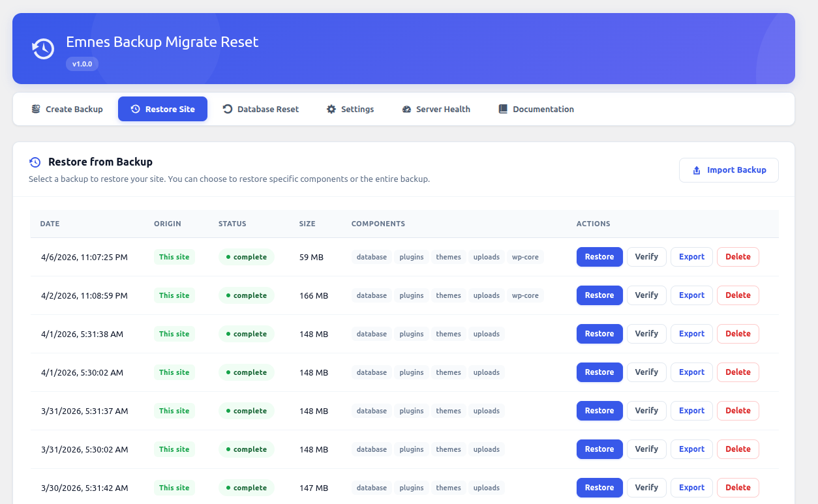
Task: Click the upload icon inside Import Backup button
Action: 696,170
